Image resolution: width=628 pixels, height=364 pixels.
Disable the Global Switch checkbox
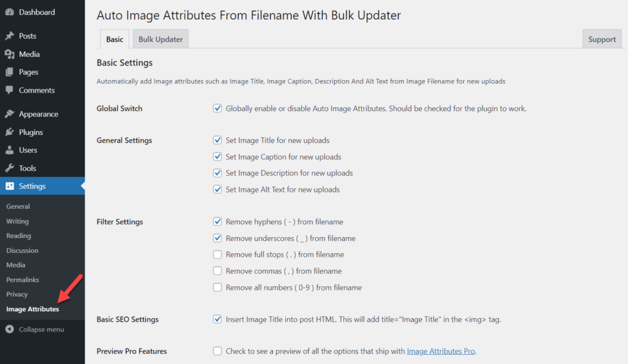point(217,108)
